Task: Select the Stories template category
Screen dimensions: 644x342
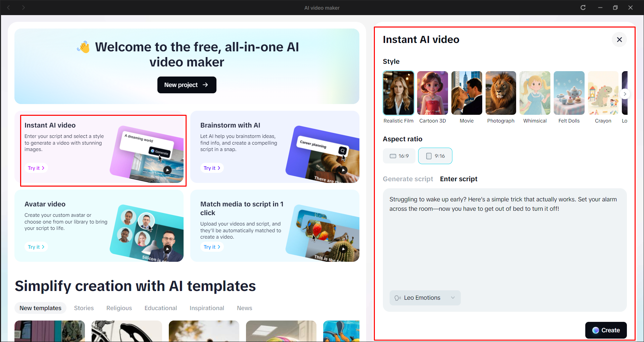Action: pyautogui.click(x=84, y=308)
